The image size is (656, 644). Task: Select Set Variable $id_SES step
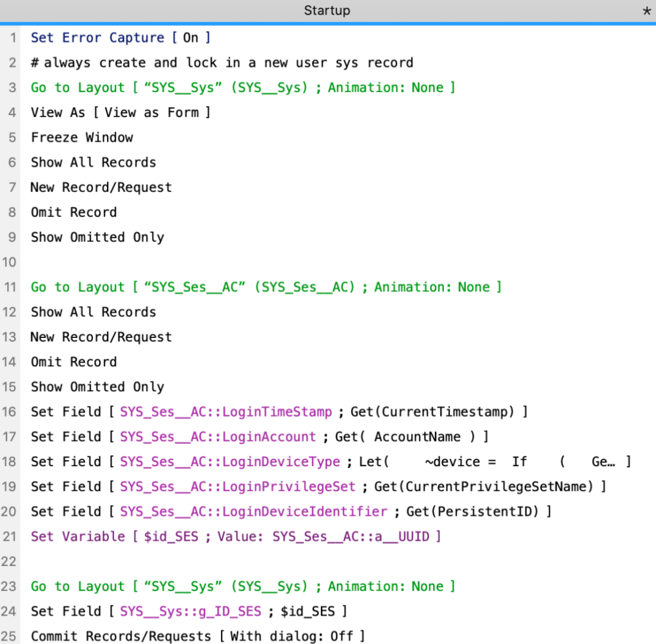pyautogui.click(x=236, y=536)
